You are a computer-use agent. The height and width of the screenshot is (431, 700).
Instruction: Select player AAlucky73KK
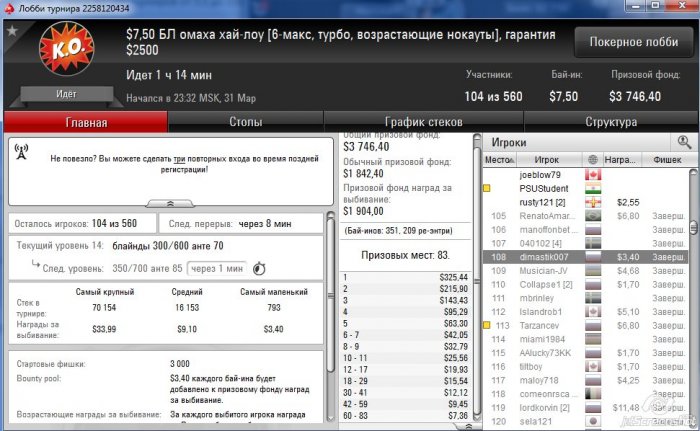click(585, 353)
